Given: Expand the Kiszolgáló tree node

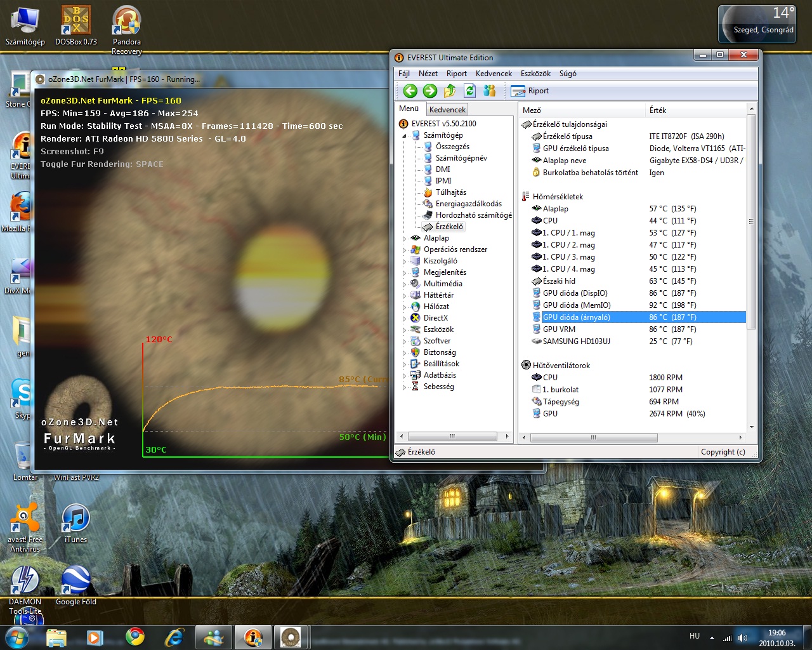Looking at the screenshot, I should 404,262.
